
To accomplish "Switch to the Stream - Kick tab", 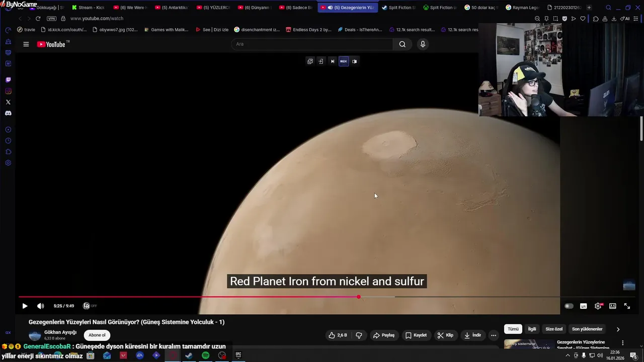I will coord(88,8).
